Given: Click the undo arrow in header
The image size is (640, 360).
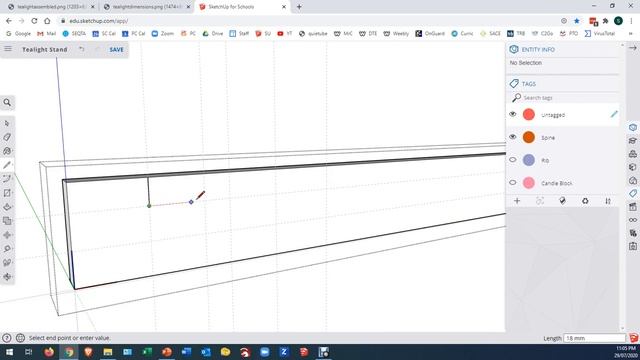Looking at the screenshot, I should coord(82,49).
